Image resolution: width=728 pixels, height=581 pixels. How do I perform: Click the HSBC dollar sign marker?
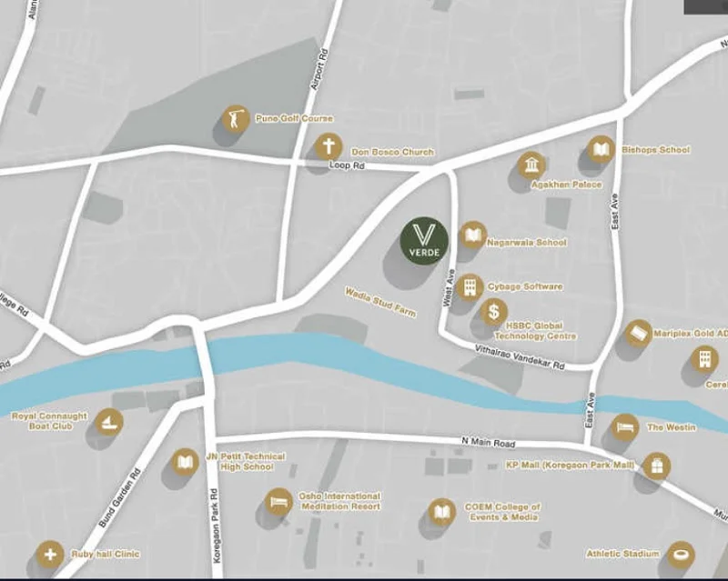pyautogui.click(x=493, y=312)
